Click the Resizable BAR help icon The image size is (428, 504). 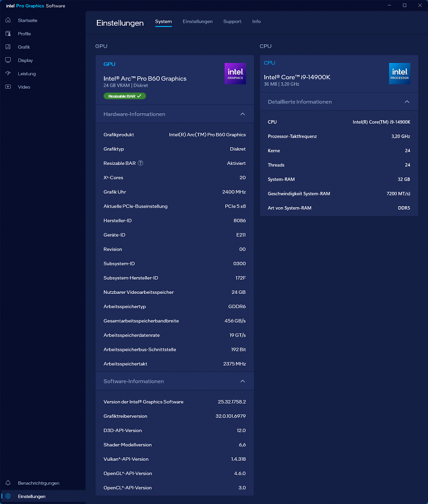pyautogui.click(x=140, y=163)
